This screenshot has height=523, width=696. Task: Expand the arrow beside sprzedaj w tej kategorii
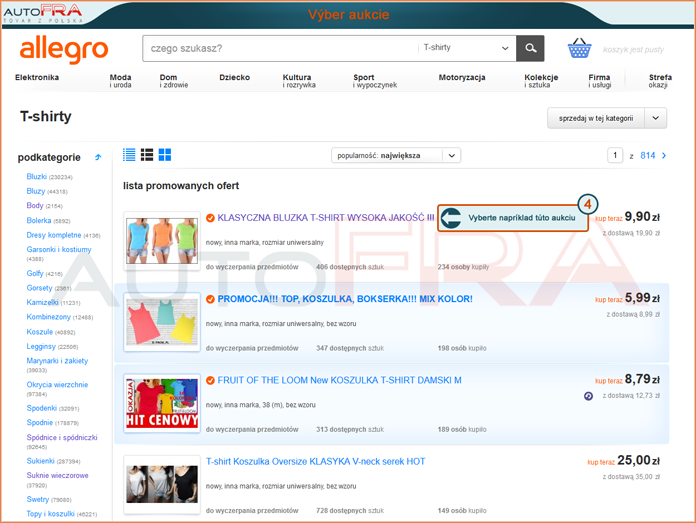point(656,118)
